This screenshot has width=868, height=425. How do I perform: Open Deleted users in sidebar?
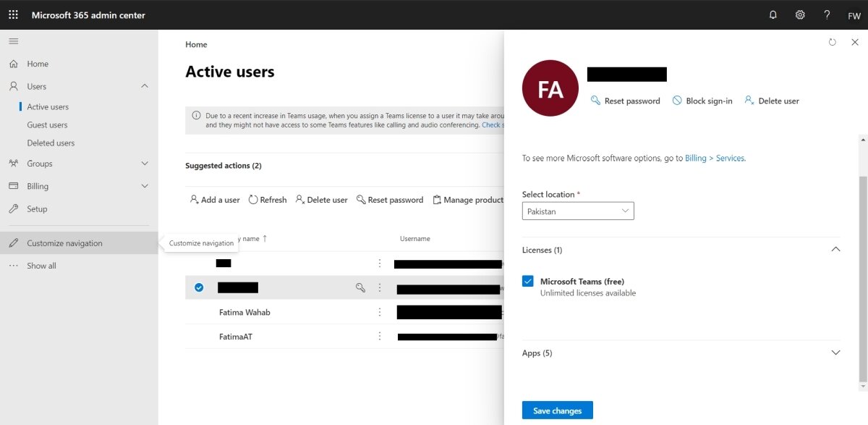tap(51, 143)
